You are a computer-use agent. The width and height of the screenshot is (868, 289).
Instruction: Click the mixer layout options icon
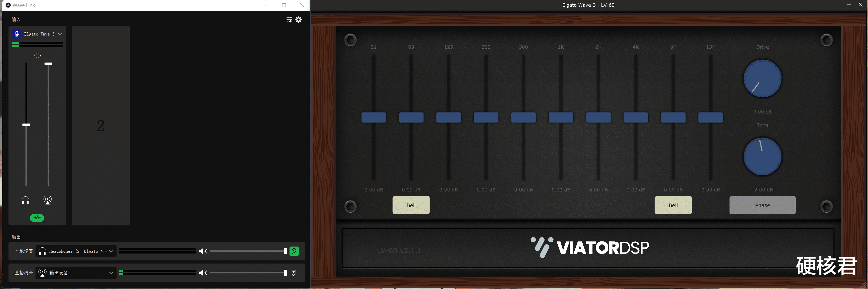click(289, 20)
